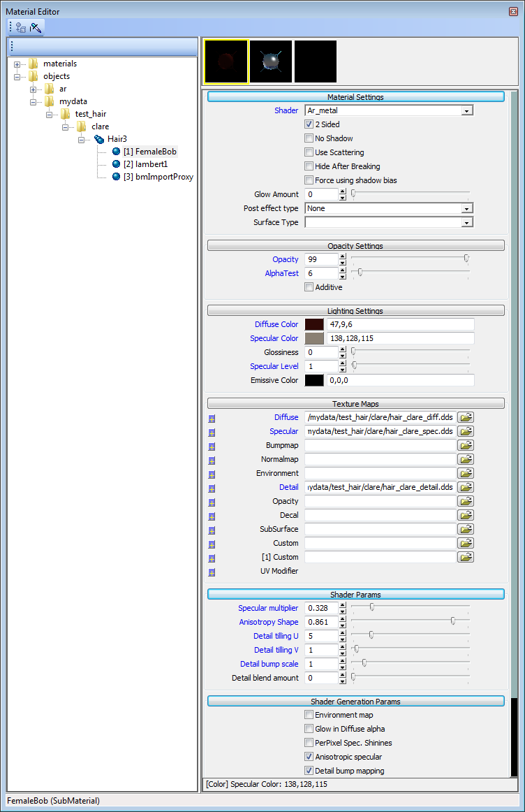Disable Detail bump mapping checkbox

point(309,771)
